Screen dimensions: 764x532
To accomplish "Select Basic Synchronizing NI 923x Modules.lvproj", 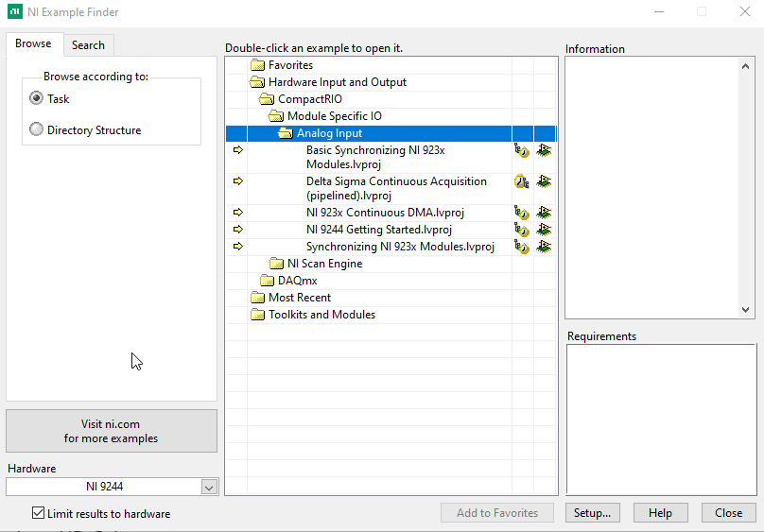I will 391,157.
